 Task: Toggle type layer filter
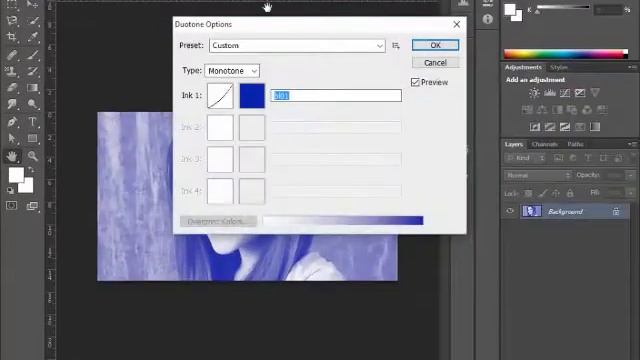(588, 158)
